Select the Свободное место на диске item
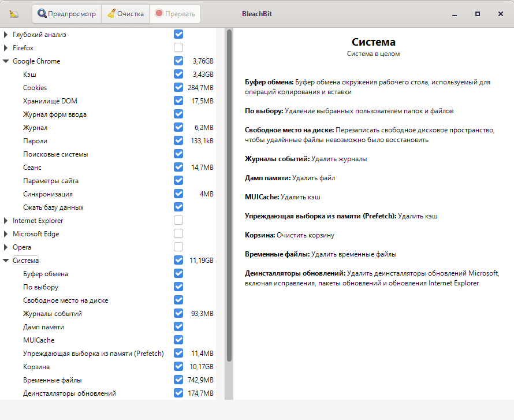 (x=65, y=300)
